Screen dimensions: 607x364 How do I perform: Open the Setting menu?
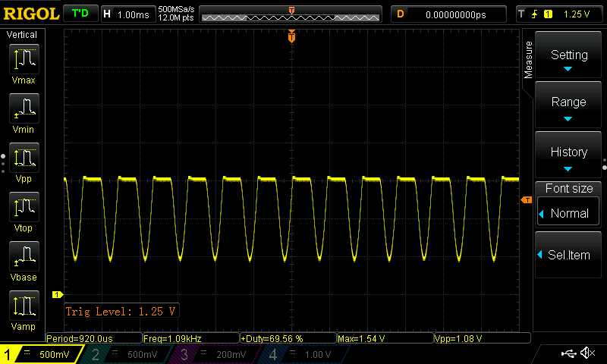coord(568,55)
